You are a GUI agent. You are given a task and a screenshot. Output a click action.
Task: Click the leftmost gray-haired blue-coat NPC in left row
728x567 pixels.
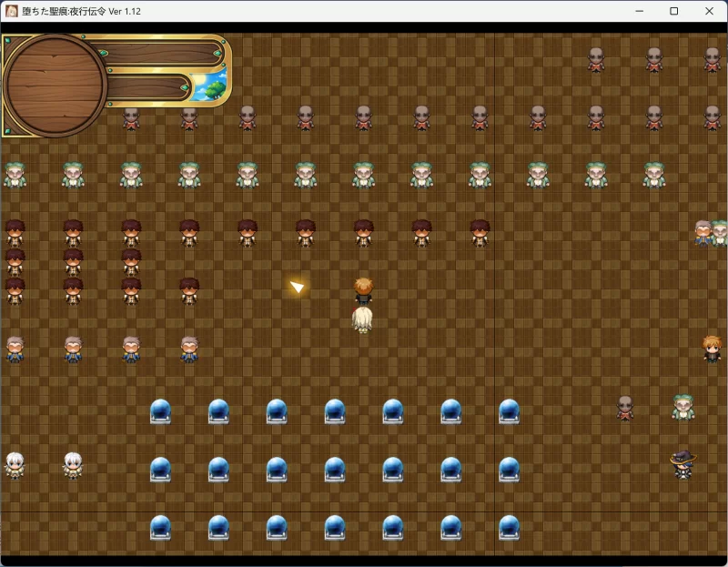pyautogui.click(x=15, y=349)
